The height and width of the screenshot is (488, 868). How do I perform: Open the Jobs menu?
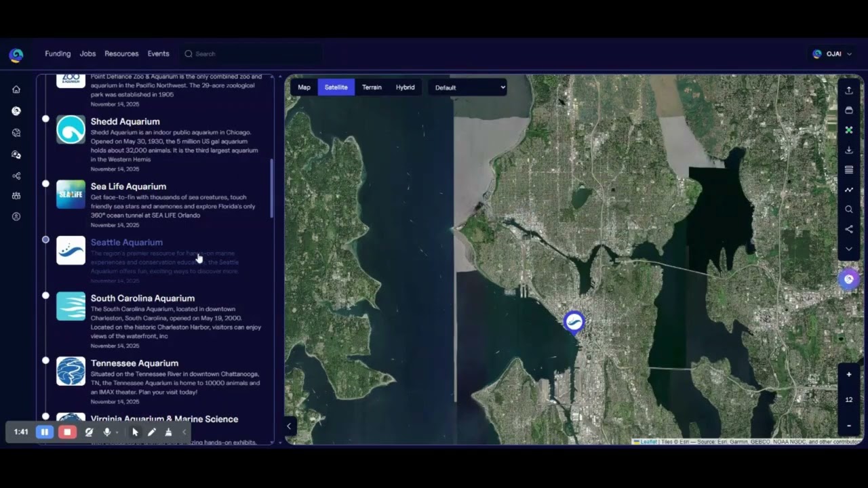(x=87, y=54)
